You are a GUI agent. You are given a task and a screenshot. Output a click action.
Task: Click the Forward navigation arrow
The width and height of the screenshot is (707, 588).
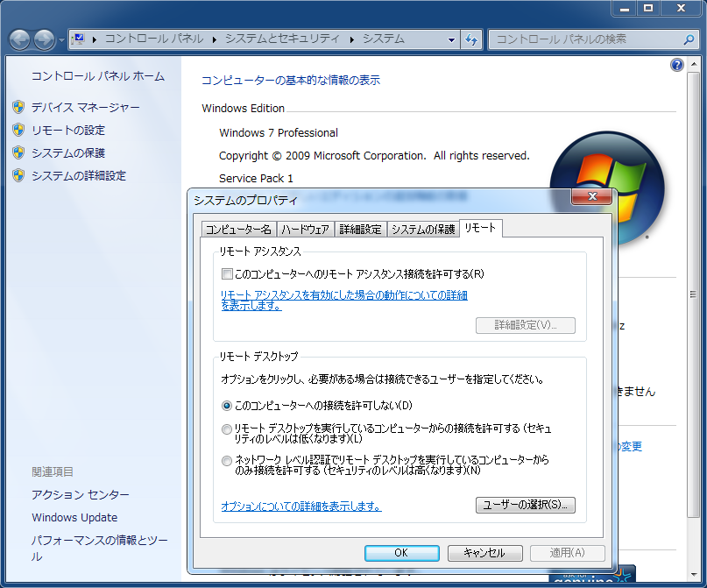pos(44,39)
